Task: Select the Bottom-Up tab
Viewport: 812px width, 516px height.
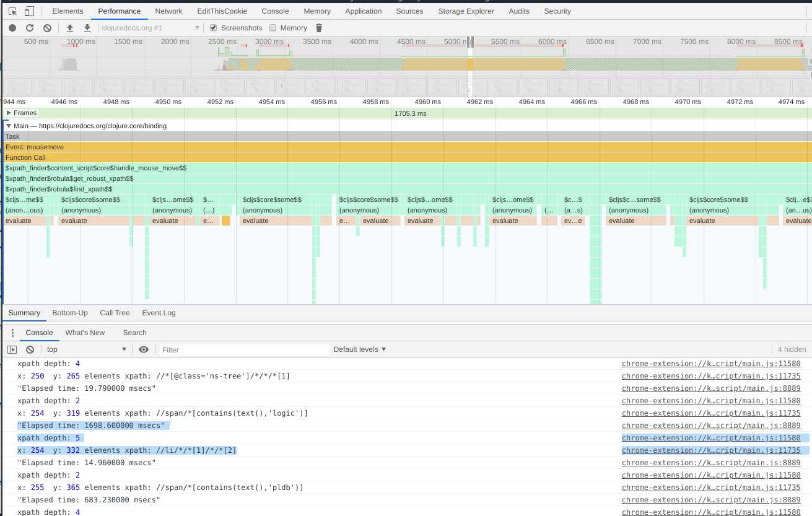Action: [x=70, y=313]
